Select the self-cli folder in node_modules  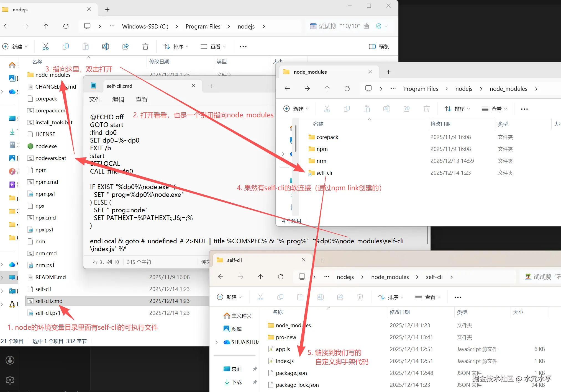pyautogui.click(x=324, y=173)
